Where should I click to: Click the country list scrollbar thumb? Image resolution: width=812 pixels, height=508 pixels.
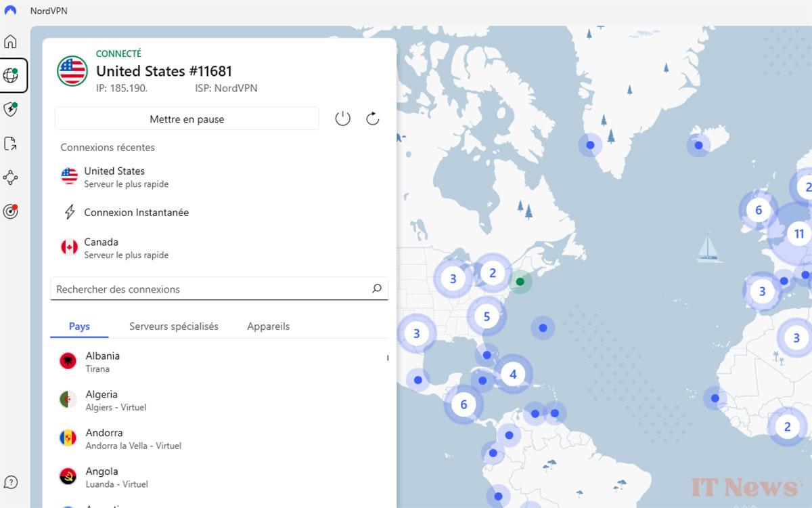pyautogui.click(x=388, y=357)
